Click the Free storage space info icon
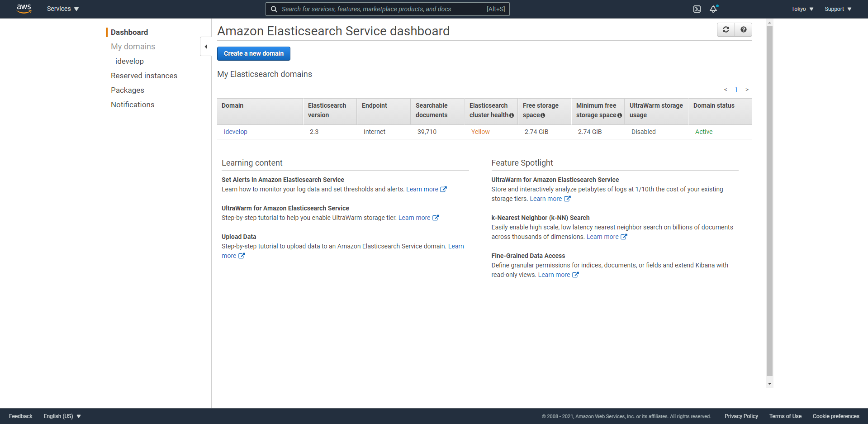The height and width of the screenshot is (424, 868). click(543, 115)
